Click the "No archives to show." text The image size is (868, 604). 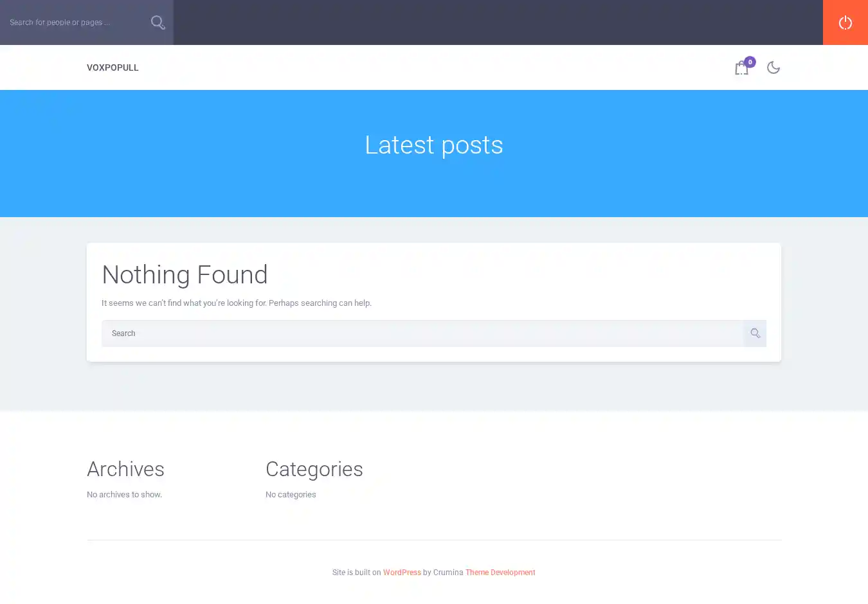pos(124,495)
